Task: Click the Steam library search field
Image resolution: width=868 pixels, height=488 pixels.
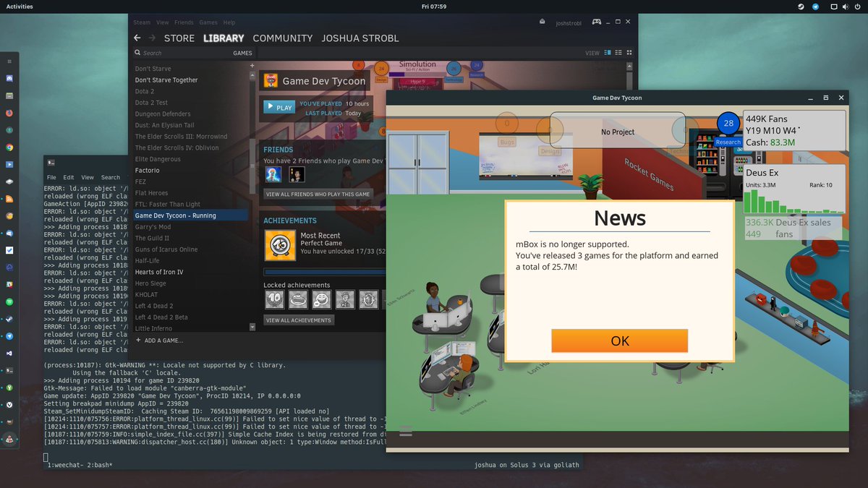Action: (181, 53)
